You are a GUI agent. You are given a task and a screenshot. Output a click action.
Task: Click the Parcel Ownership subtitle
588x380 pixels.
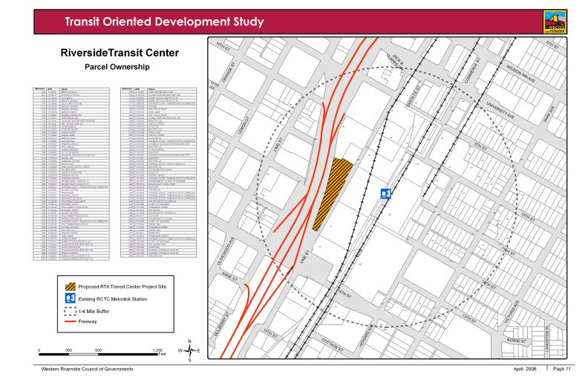119,67
